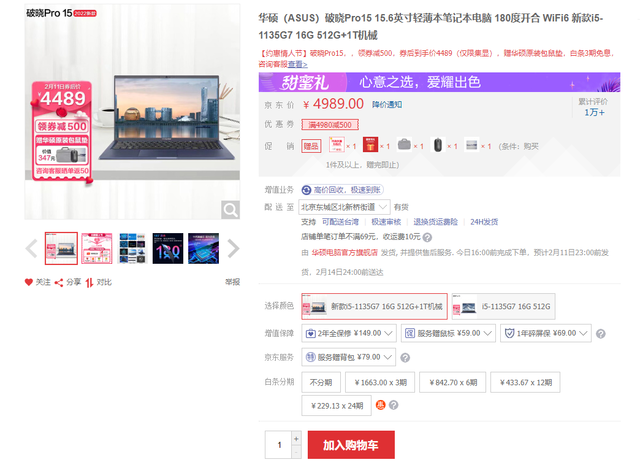Click 降价通知 price drop notice link

pyautogui.click(x=387, y=105)
